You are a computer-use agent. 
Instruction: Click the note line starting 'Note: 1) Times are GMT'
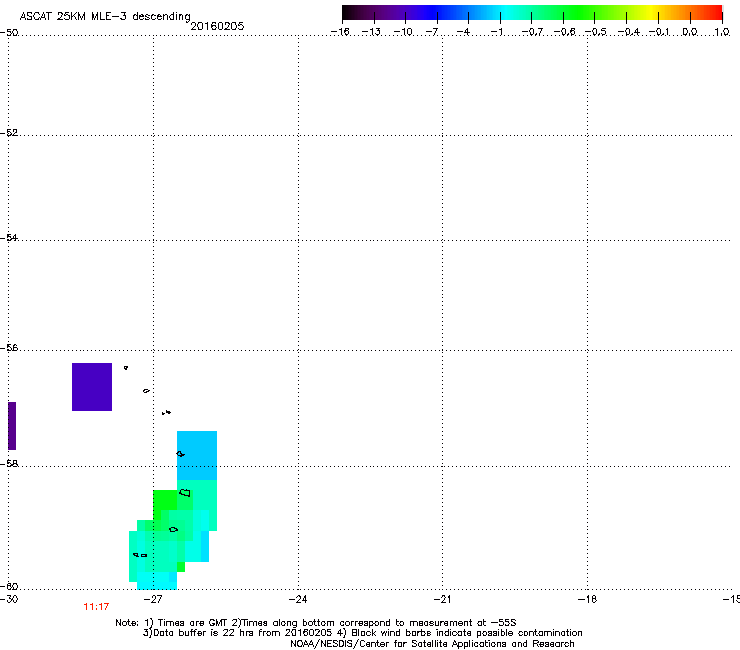tap(316, 623)
